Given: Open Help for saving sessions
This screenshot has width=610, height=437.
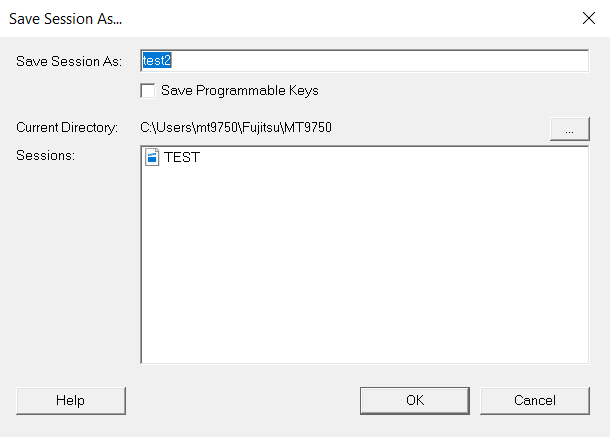Looking at the screenshot, I should coord(70,400).
